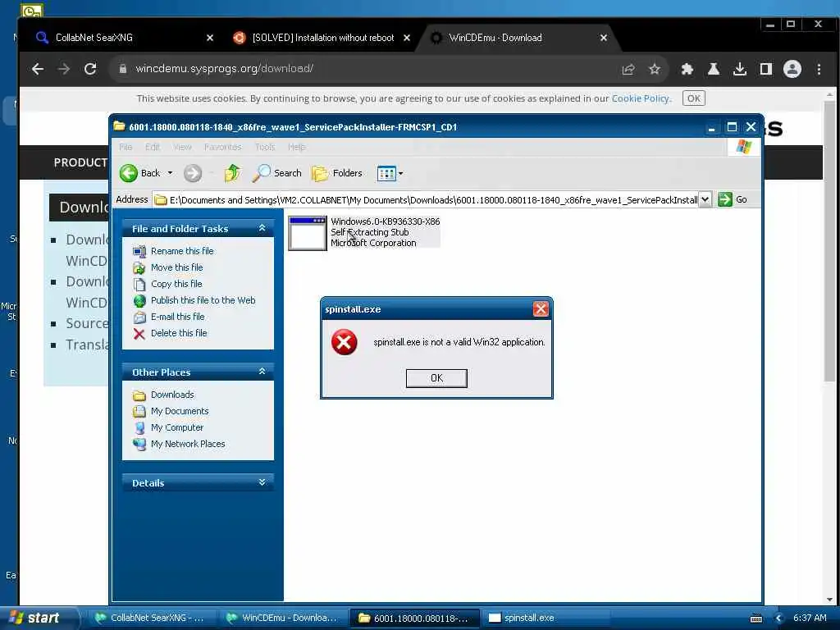This screenshot has width=840, height=630.
Task: Open the Cookie Policy link
Action: [x=640, y=98]
